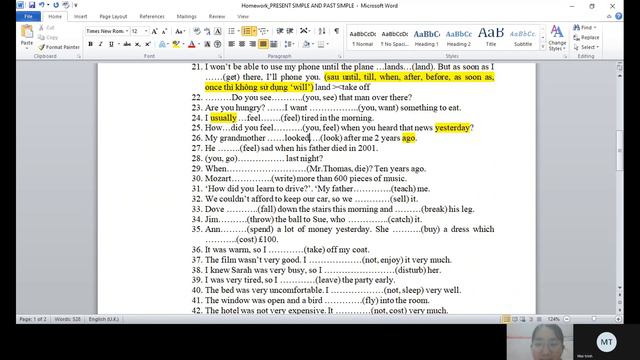The image size is (640, 360).
Task: Apply the No Spacing style
Action: pyautogui.click(x=394, y=38)
